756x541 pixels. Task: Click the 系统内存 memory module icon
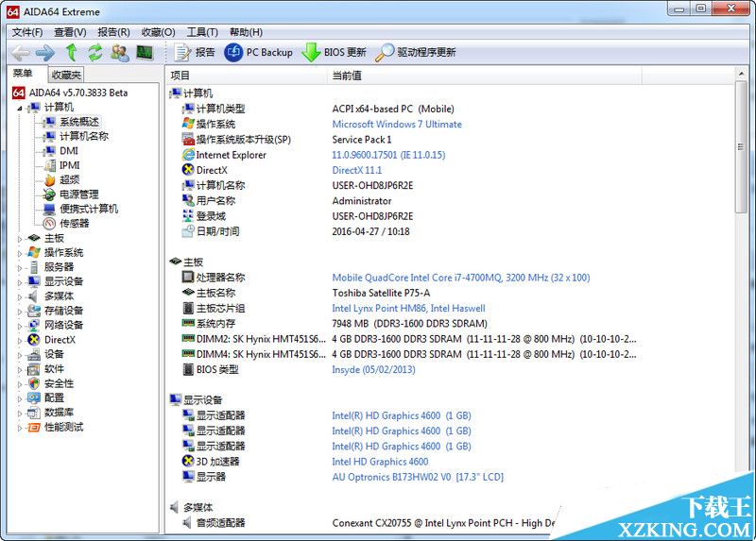click(188, 323)
